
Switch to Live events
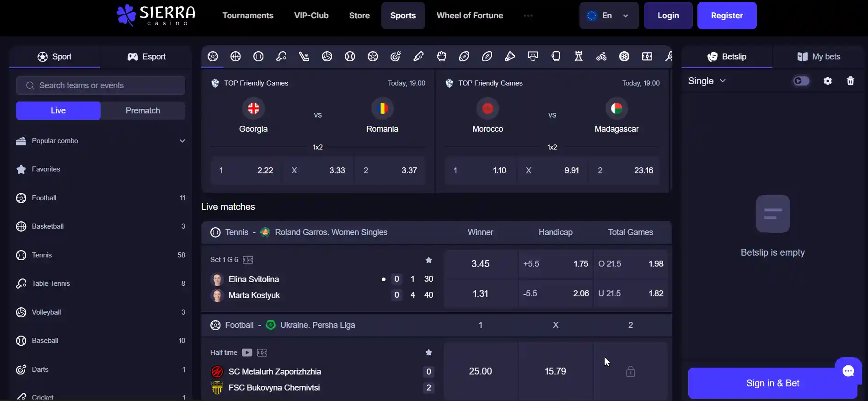(58, 111)
